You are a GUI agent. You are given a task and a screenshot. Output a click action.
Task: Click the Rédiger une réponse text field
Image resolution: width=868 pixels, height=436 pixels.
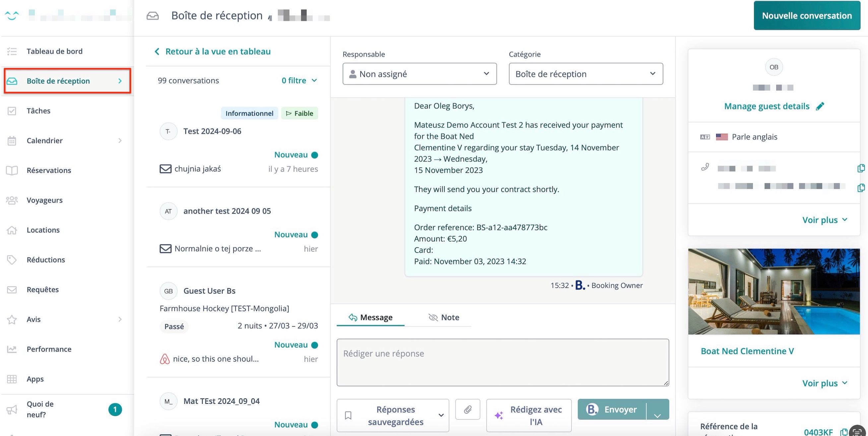502,362
